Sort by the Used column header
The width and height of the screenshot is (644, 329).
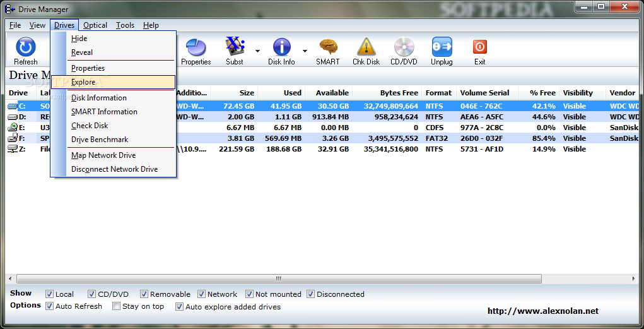click(281, 93)
